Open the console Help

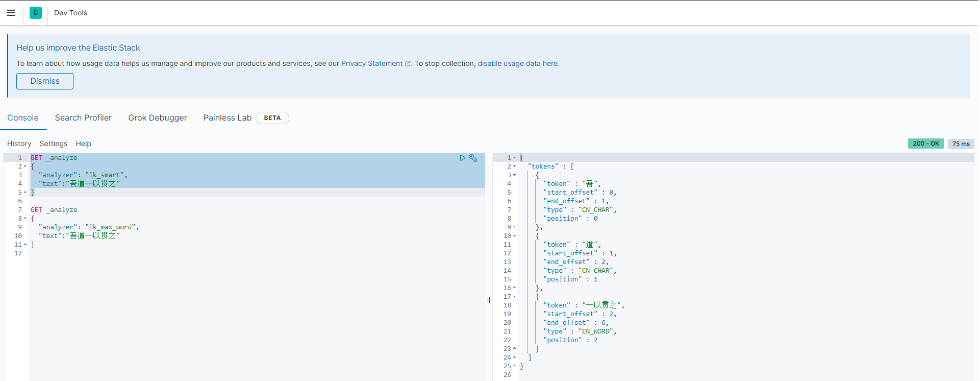[84, 144]
